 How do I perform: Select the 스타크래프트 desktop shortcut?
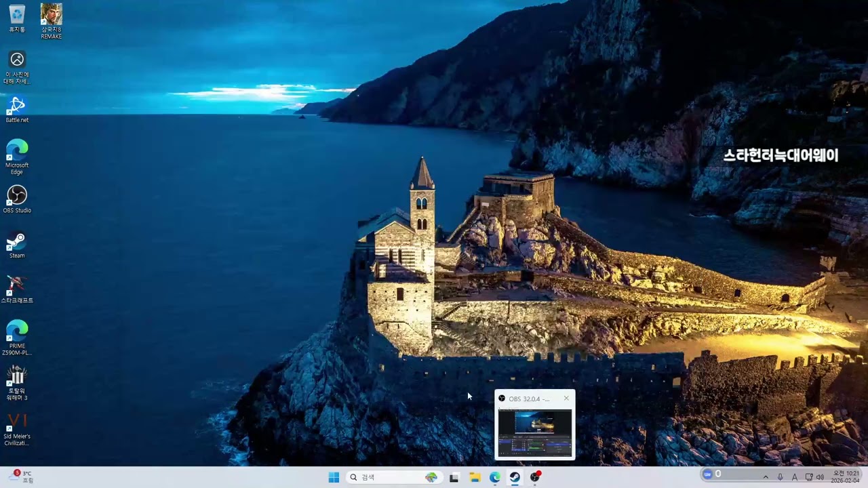(x=17, y=289)
